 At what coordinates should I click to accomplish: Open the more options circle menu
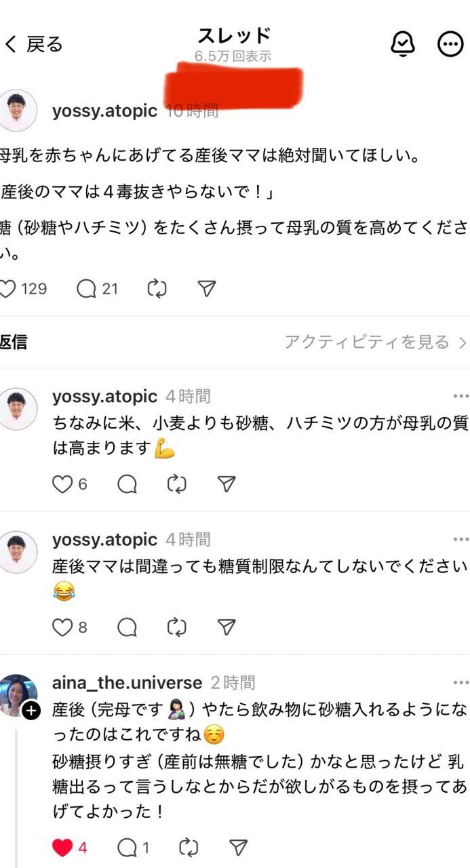click(x=450, y=44)
